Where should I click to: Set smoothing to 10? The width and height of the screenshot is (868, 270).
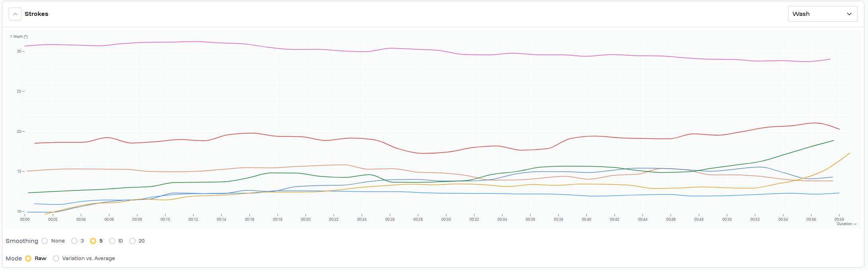pos(112,241)
